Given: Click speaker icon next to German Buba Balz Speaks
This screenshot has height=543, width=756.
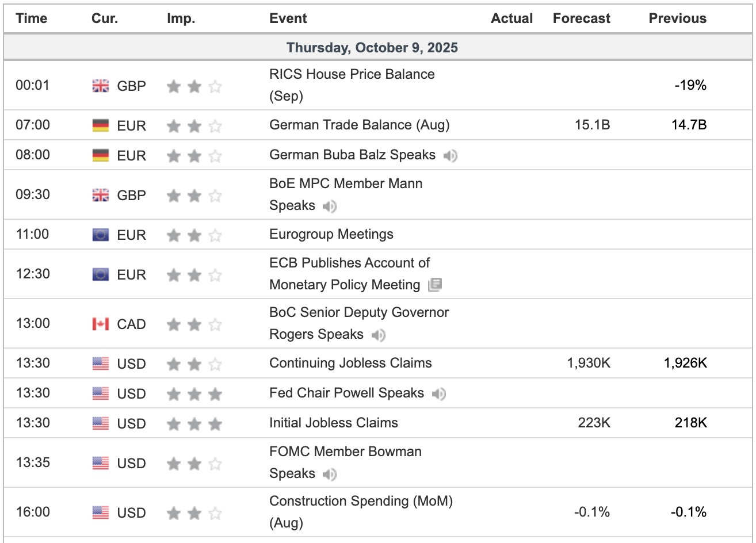Looking at the screenshot, I should tap(451, 155).
